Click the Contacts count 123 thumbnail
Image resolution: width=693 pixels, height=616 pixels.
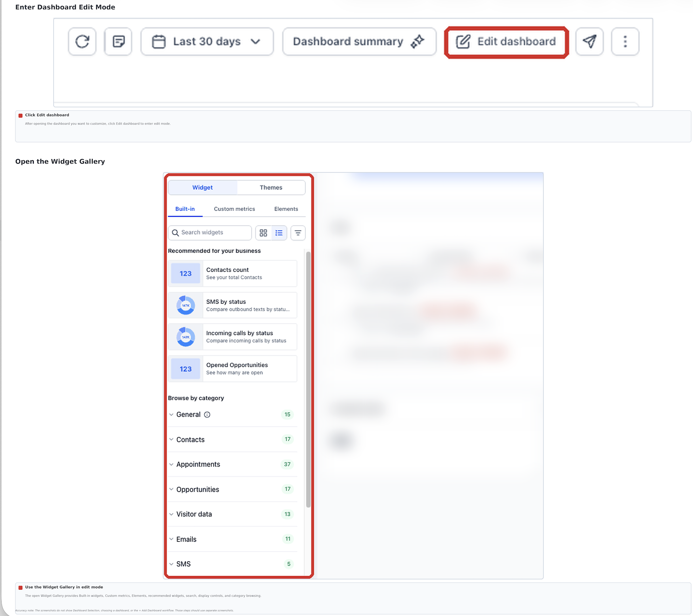186,273
